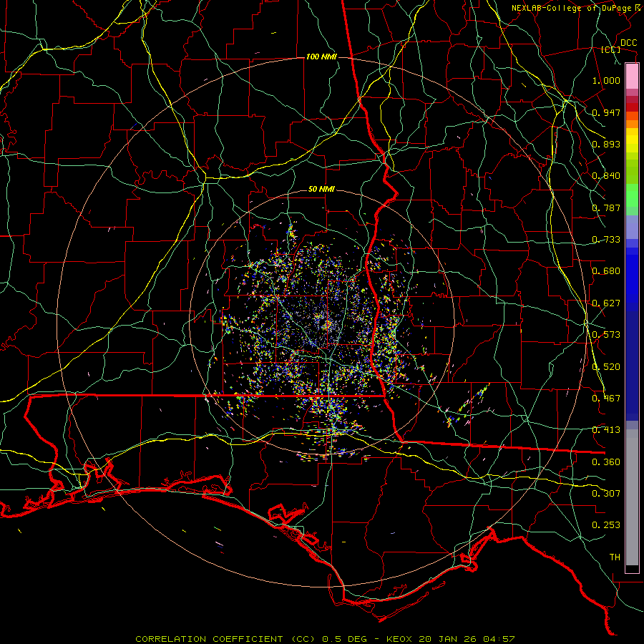
Task: Click the 0.573 scale value label
Action: pyautogui.click(x=606, y=335)
